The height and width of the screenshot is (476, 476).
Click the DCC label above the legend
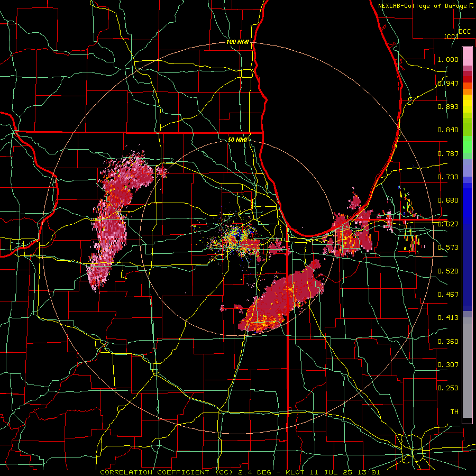pos(464,32)
